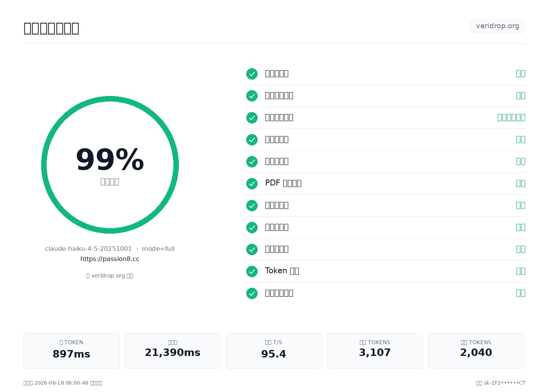The width and height of the screenshot is (549, 392).
Task: Select the Token result row label
Action: coord(282,271)
